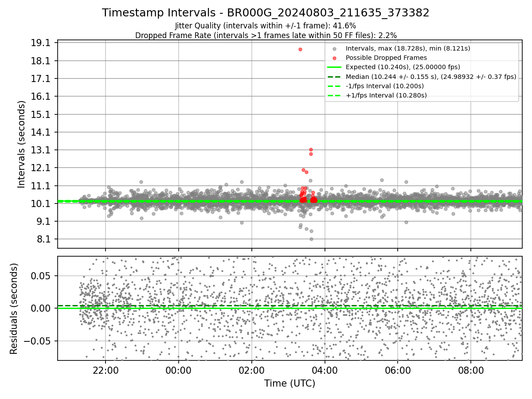
Task: Click the Intervals (seconds) y-axis label
Action: pos(22,144)
